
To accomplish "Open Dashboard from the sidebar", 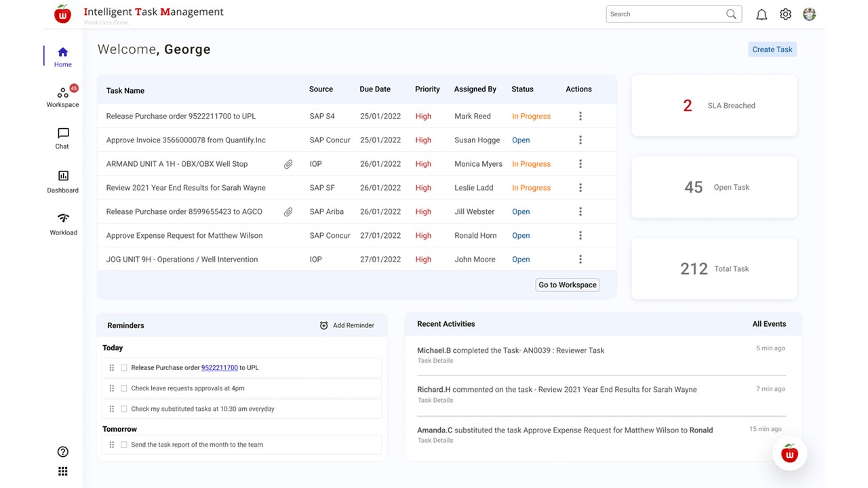I will (x=63, y=182).
